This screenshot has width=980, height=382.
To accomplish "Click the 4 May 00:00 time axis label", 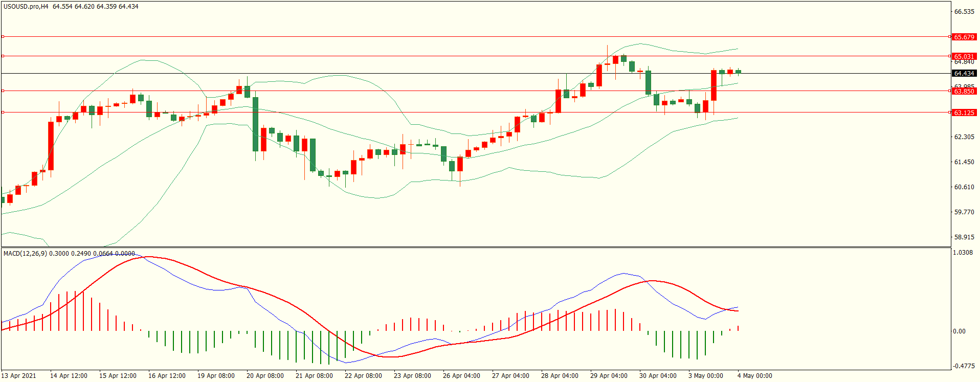I will coord(754,376).
